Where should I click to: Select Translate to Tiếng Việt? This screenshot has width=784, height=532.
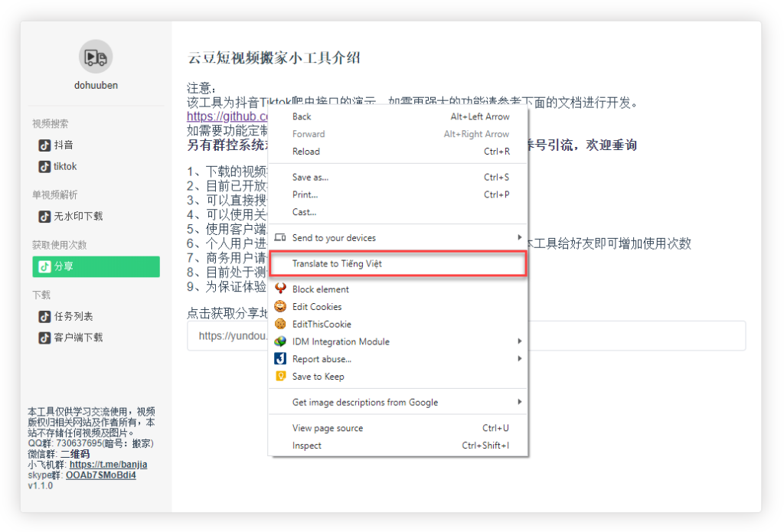coord(398,263)
